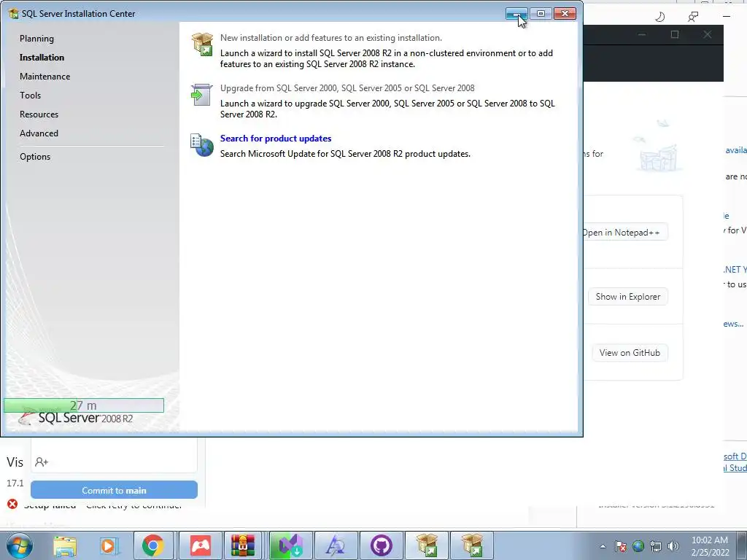Close the dark background window
Image resolution: width=747 pixels, height=560 pixels.
708,34
